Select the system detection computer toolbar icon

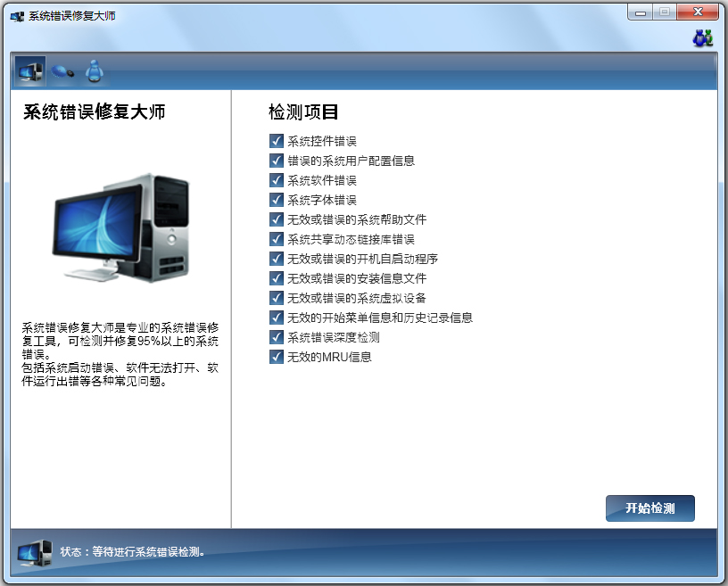point(29,71)
